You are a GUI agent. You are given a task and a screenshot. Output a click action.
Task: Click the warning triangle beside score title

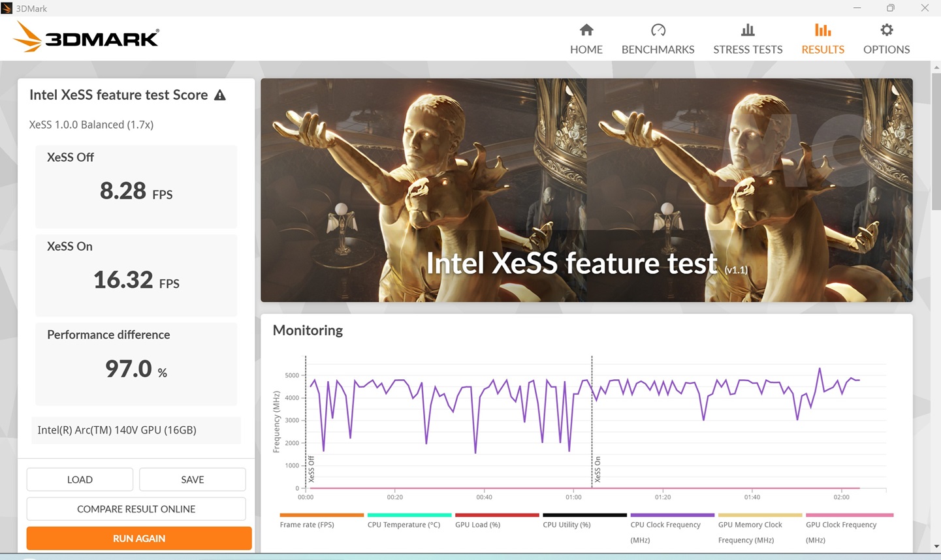pos(220,95)
